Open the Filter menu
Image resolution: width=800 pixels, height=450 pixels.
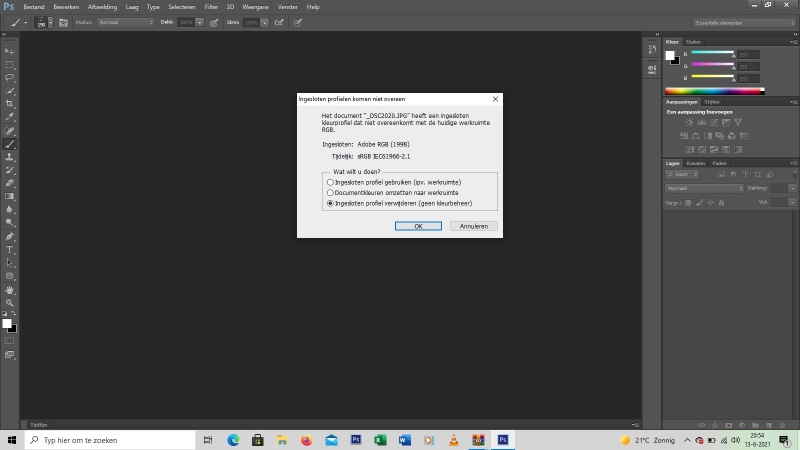pos(211,7)
